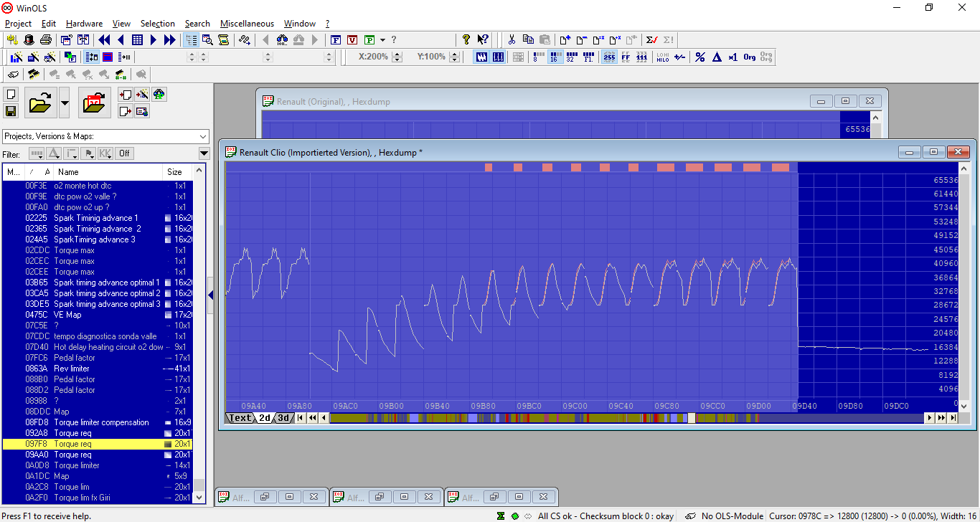Click the red folder import icon
The height and width of the screenshot is (522, 980).
pos(94,103)
